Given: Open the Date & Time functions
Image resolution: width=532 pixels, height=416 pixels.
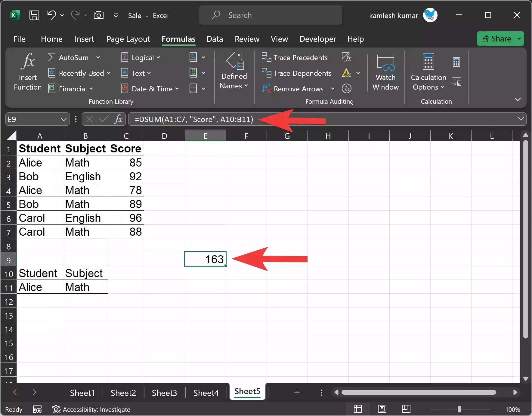Looking at the screenshot, I should [150, 89].
